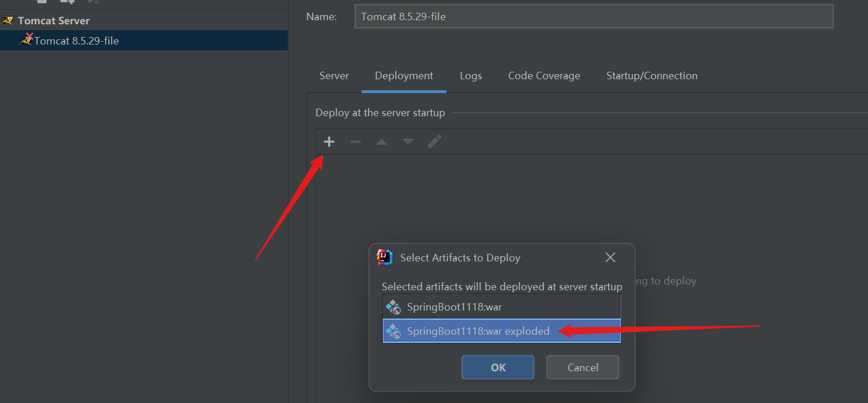Click the Deploy at the server startup label
The width and height of the screenshot is (868, 403).
click(x=380, y=113)
